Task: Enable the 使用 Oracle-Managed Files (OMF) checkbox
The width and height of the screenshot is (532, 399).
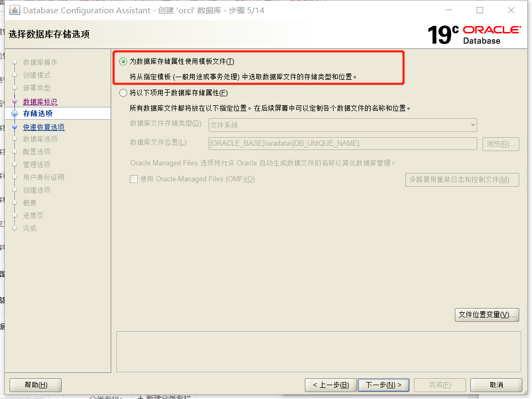Action: [x=134, y=179]
